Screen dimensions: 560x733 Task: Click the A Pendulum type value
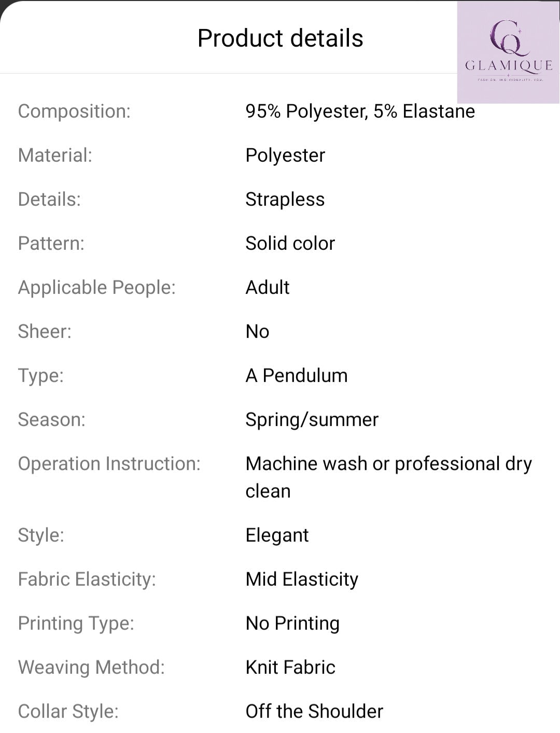coord(297,376)
